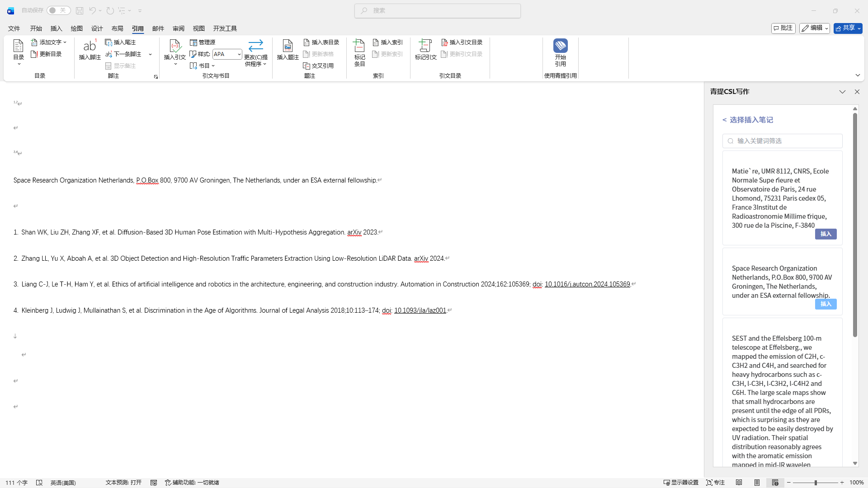Click 插入 on the Space Research note
Viewport: 868px width, 488px height.
[x=826, y=304]
